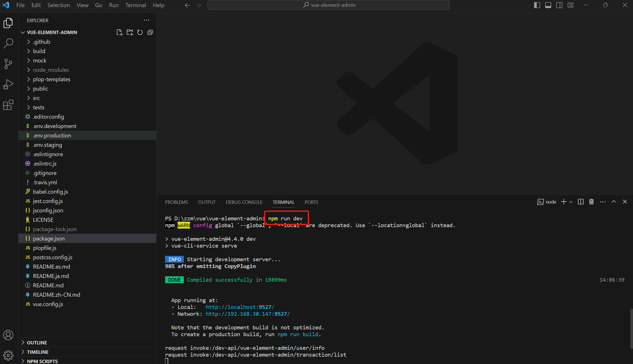Open the Terminal menu
Image resolution: width=633 pixels, height=364 pixels.
tap(135, 5)
